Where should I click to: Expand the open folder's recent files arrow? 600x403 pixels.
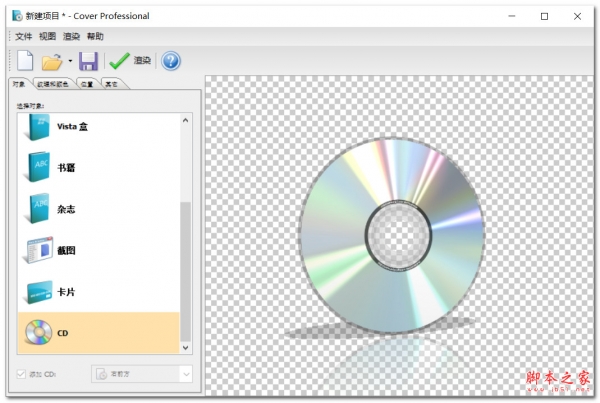[70, 61]
